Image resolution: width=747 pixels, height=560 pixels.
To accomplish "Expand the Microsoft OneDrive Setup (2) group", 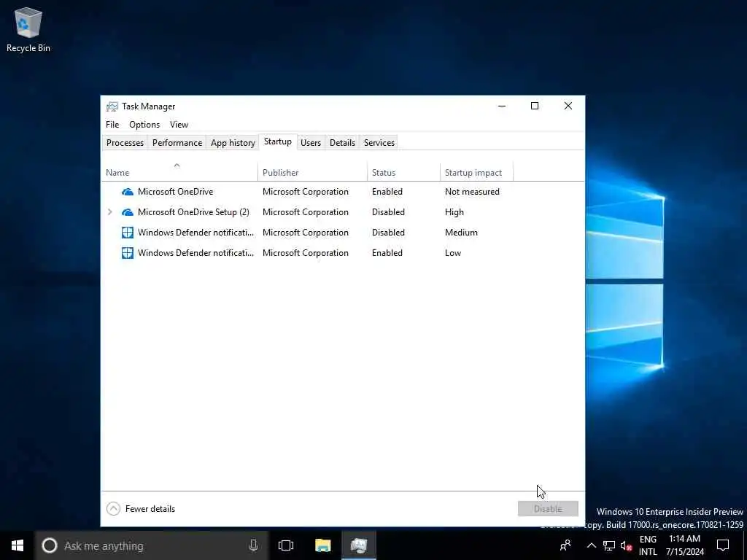I will click(x=110, y=212).
